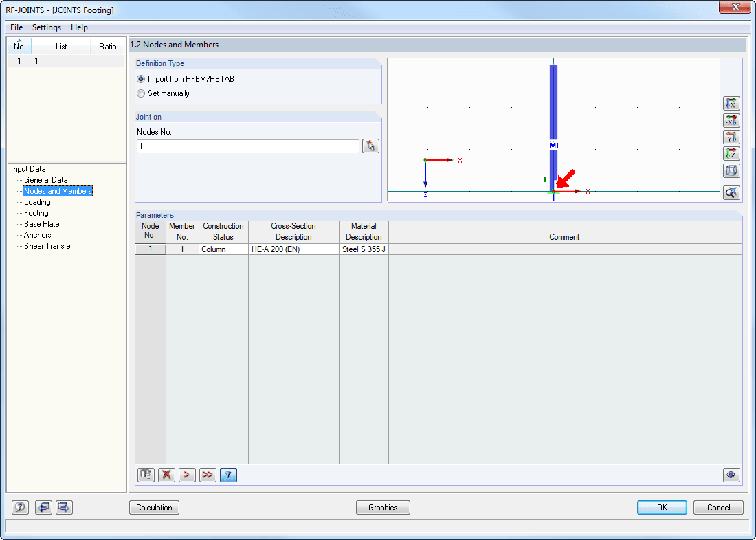Open the Loading tree item
The image size is (756, 540).
(x=37, y=202)
